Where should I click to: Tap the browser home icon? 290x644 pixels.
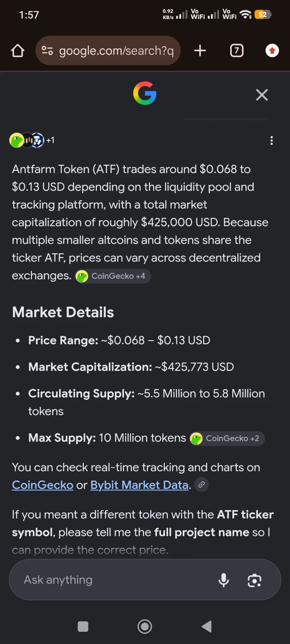click(18, 51)
